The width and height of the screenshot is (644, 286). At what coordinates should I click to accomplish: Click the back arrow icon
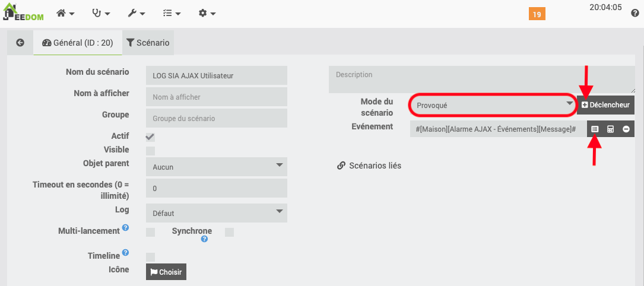pos(20,43)
